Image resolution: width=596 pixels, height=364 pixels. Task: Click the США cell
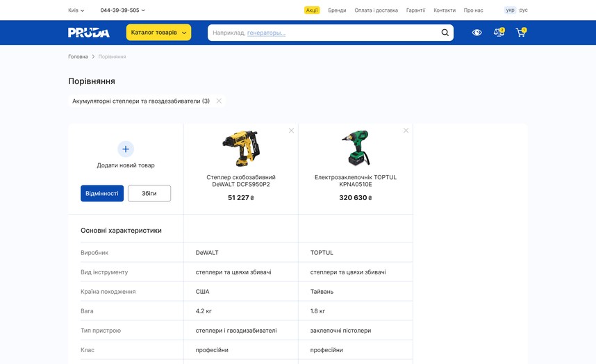202,292
